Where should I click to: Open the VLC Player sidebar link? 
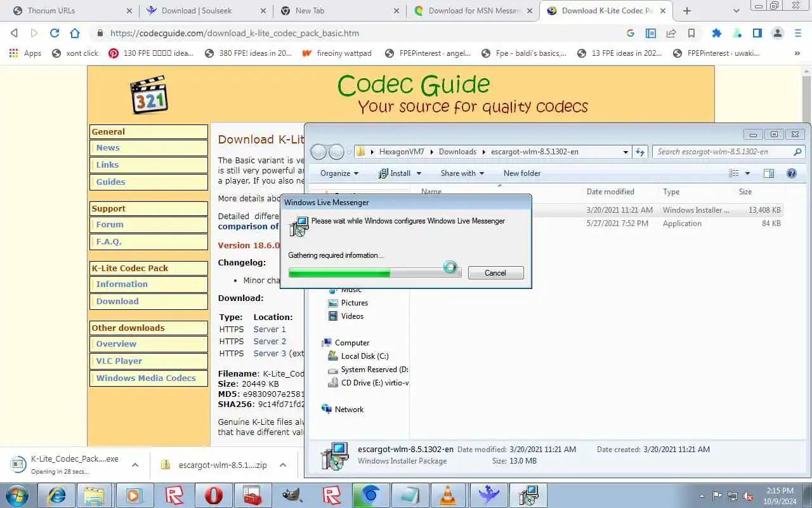point(119,361)
